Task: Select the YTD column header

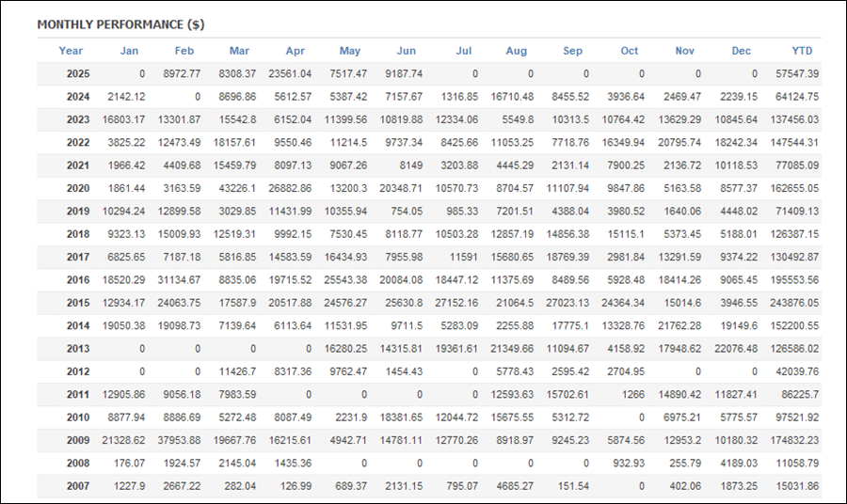Action: (802, 51)
